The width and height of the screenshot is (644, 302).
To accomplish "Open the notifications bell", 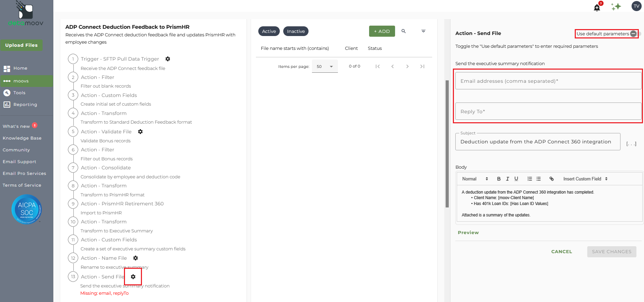I will tap(597, 8).
